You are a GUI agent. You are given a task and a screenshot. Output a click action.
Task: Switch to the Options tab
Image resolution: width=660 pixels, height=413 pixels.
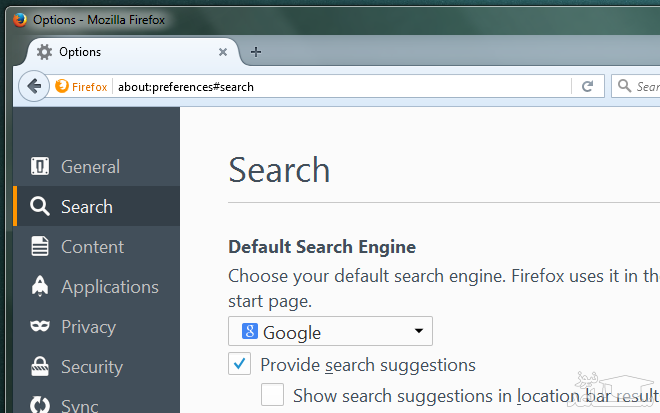point(120,52)
